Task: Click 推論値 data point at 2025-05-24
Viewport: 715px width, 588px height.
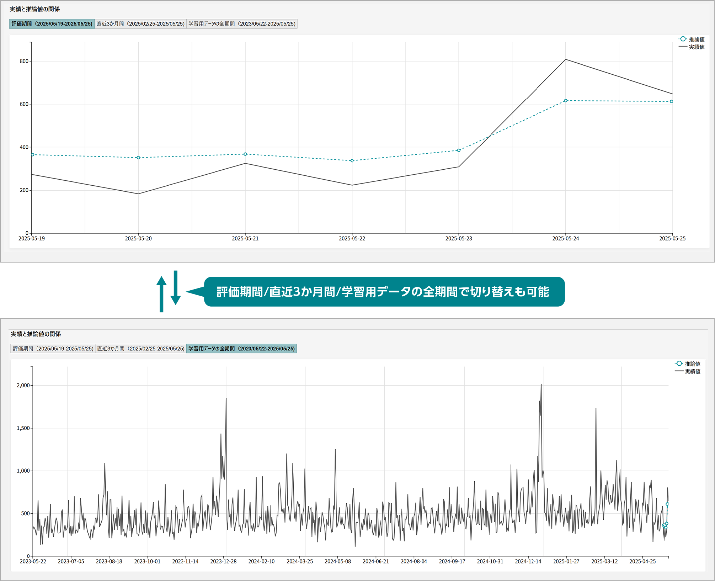Action: (565, 101)
